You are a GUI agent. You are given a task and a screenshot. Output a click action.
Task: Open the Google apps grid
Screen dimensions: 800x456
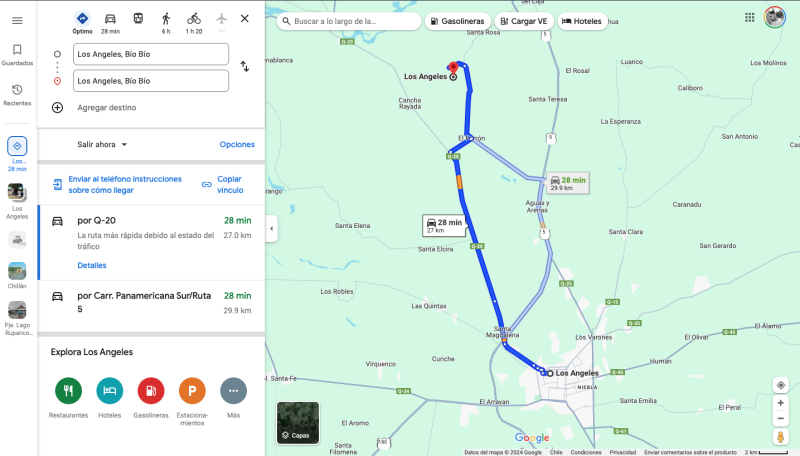click(x=749, y=17)
